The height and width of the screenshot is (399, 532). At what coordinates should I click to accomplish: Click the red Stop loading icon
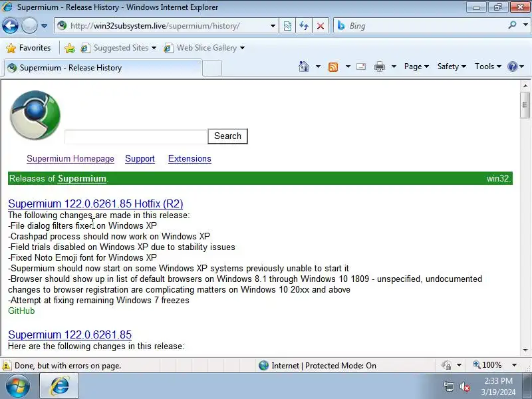[x=321, y=26]
